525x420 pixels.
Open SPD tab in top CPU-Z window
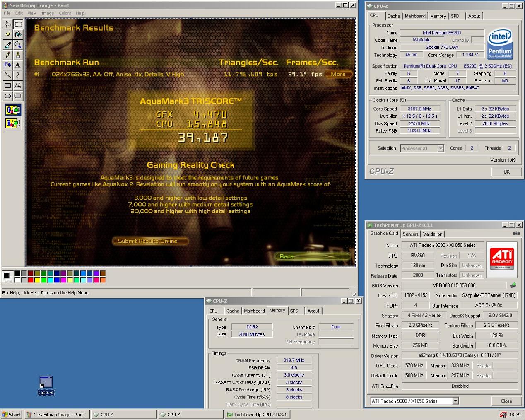(455, 16)
